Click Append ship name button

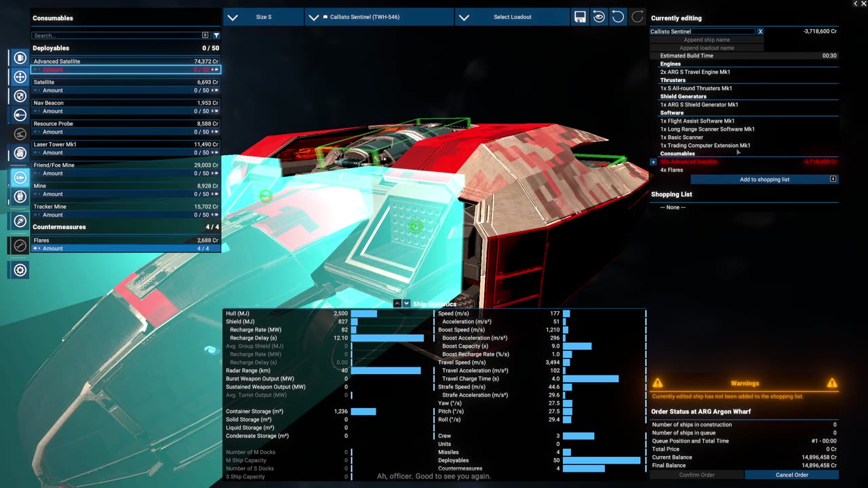707,40
